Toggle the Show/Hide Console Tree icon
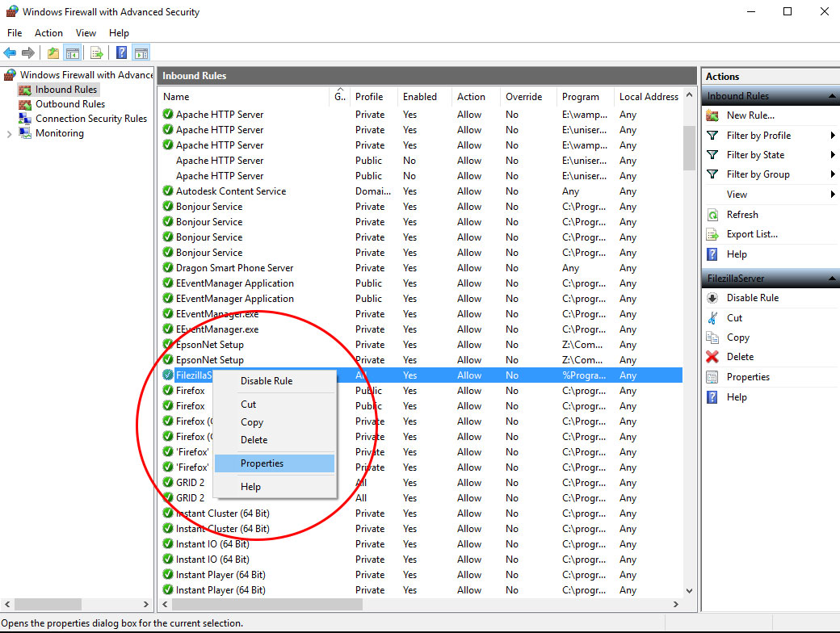This screenshot has width=840, height=633. pos(73,52)
